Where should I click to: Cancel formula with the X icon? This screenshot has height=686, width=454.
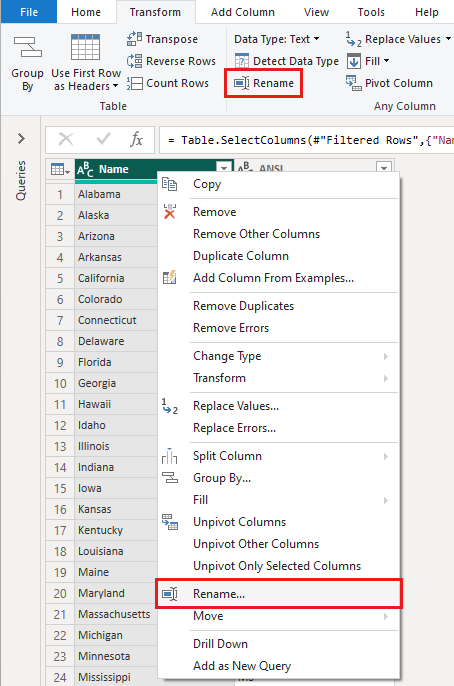pos(66,140)
